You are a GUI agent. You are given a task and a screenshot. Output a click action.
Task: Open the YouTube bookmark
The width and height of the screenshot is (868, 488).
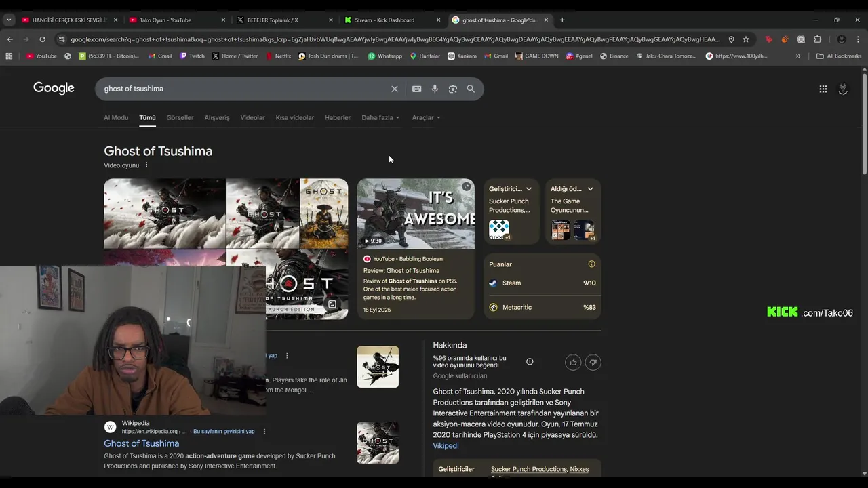(41, 56)
